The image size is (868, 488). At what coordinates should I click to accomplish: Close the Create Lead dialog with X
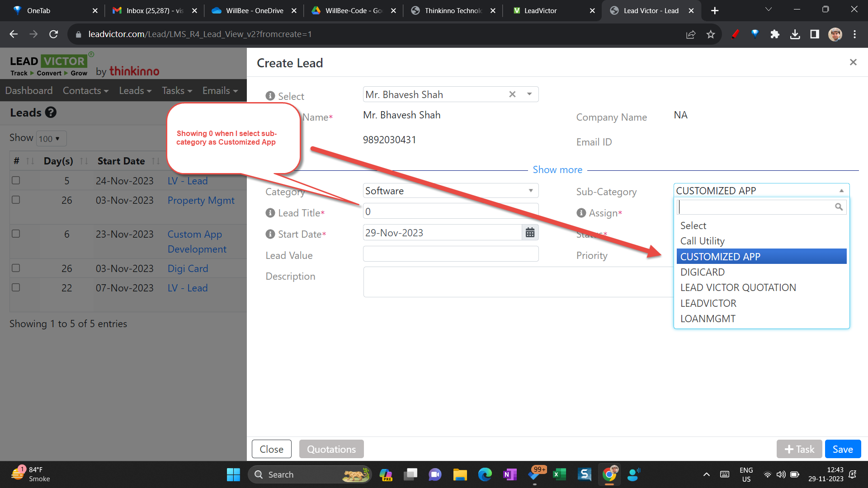click(853, 62)
